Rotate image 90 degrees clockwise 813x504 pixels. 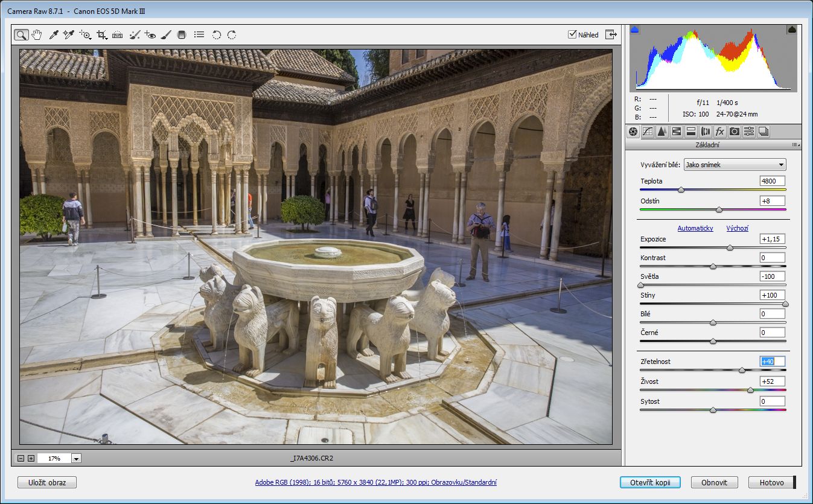[x=232, y=35]
